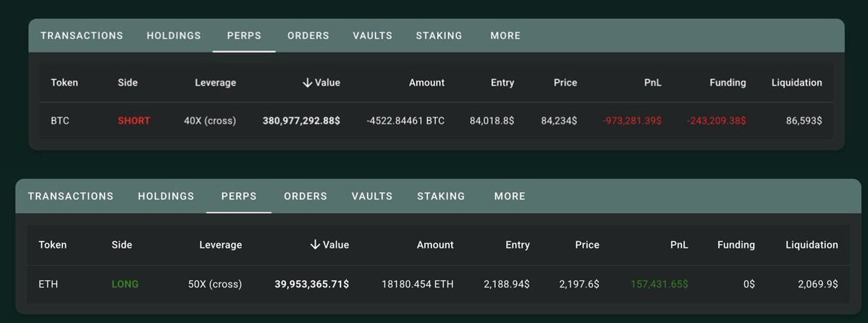
Task: Expand the More menu above the BTC table
Action: (505, 35)
